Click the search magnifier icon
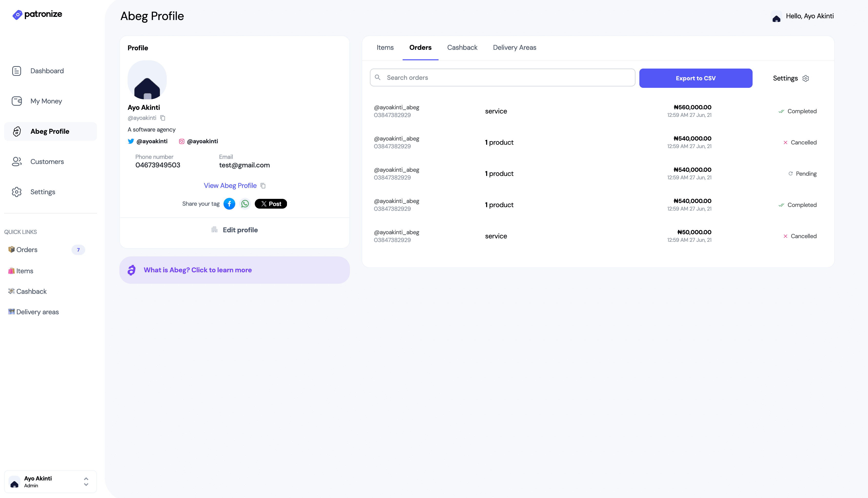Image resolution: width=868 pixels, height=498 pixels. (378, 77)
